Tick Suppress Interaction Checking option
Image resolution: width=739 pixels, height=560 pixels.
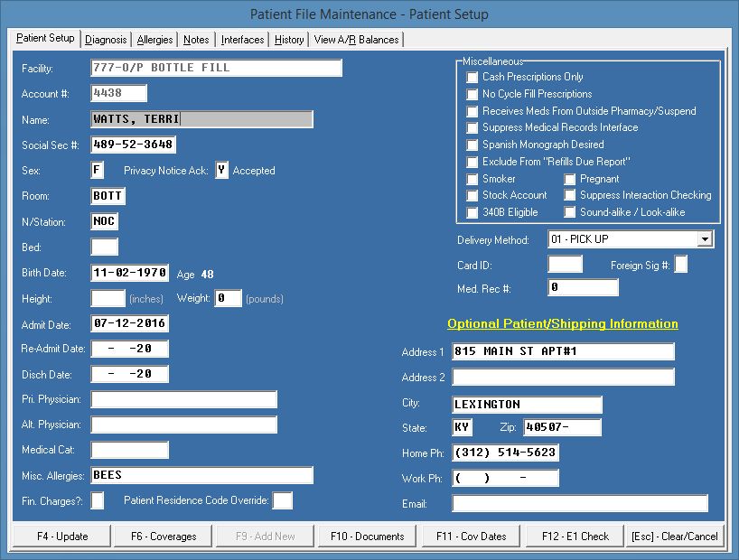coord(570,195)
